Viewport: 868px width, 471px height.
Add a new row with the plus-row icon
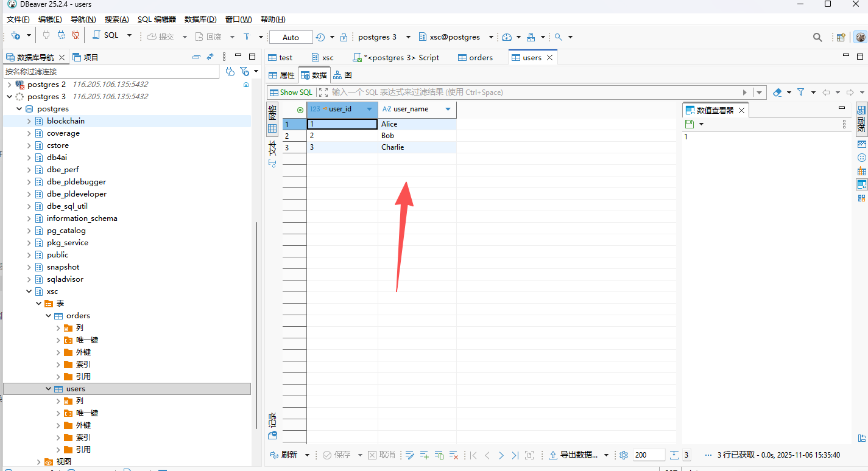point(425,455)
